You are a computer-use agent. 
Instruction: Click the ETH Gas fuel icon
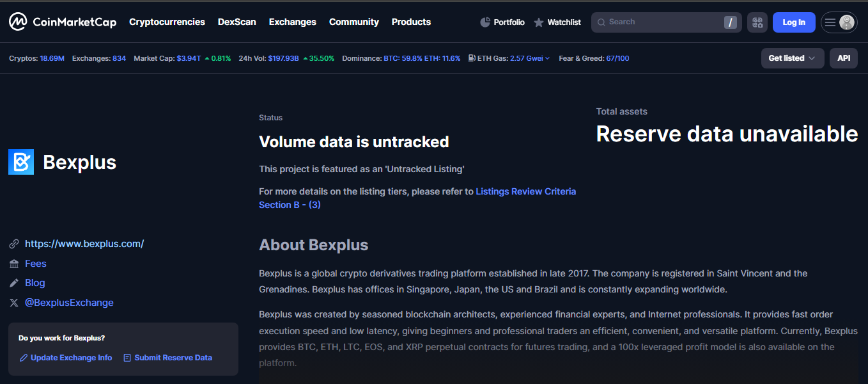(471, 58)
